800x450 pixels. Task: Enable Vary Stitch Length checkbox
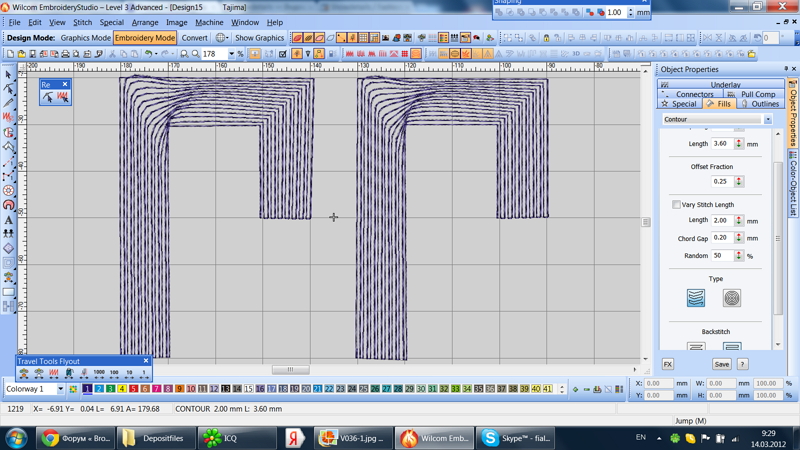[x=677, y=205]
